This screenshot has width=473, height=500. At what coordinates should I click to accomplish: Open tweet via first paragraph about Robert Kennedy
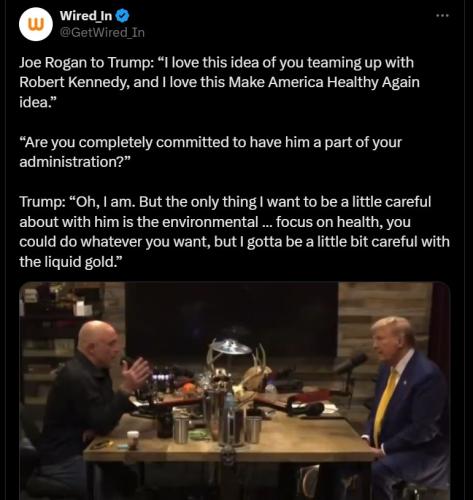coord(219,82)
